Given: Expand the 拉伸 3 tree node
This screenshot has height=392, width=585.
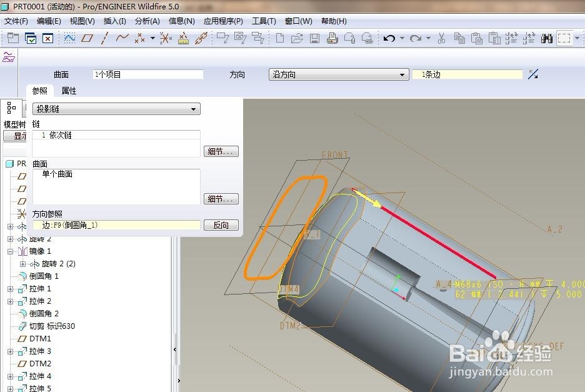Looking at the screenshot, I should point(11,351).
